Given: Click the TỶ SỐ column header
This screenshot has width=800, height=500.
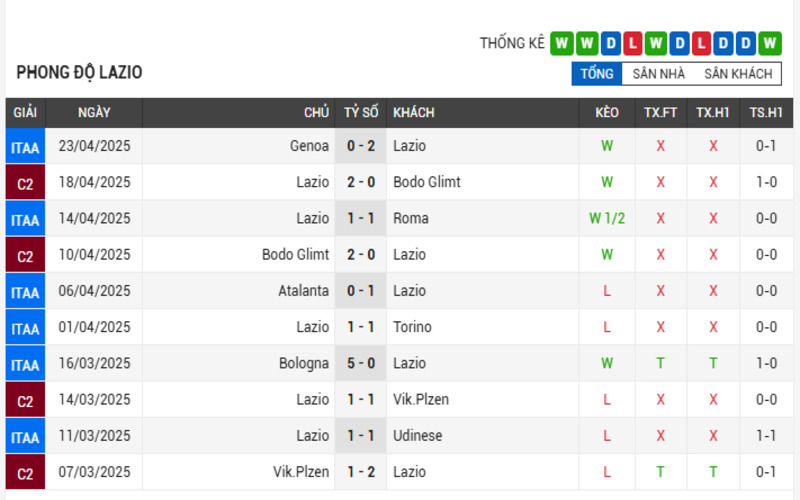Looking at the screenshot, I should click(361, 113).
